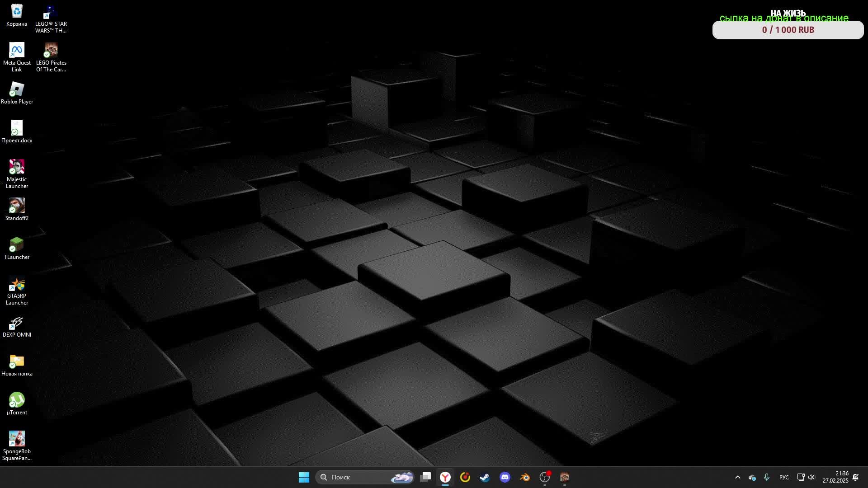Open Blender from the taskbar
The height and width of the screenshot is (488, 868).
pyautogui.click(x=525, y=477)
